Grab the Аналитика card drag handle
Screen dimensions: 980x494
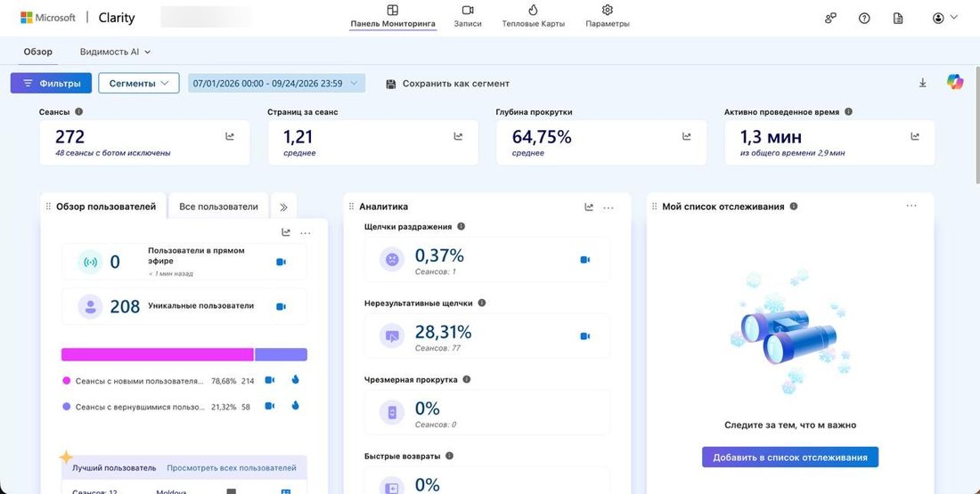[351, 207]
